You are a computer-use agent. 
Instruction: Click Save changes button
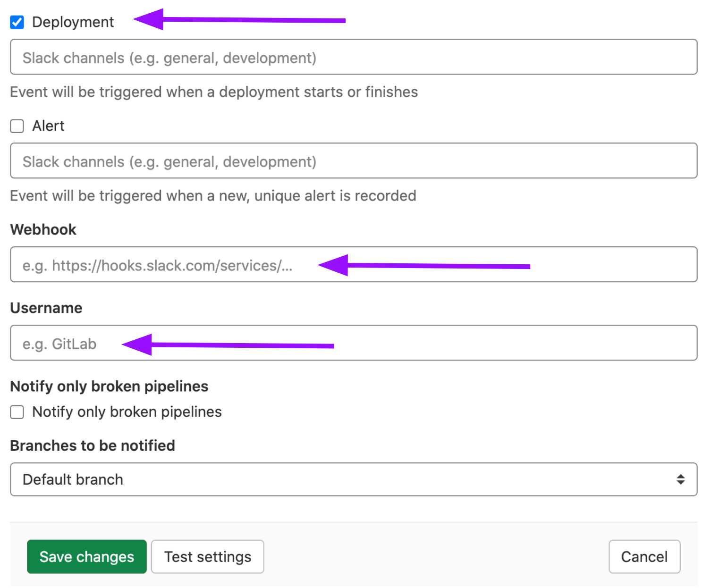pyautogui.click(x=87, y=557)
